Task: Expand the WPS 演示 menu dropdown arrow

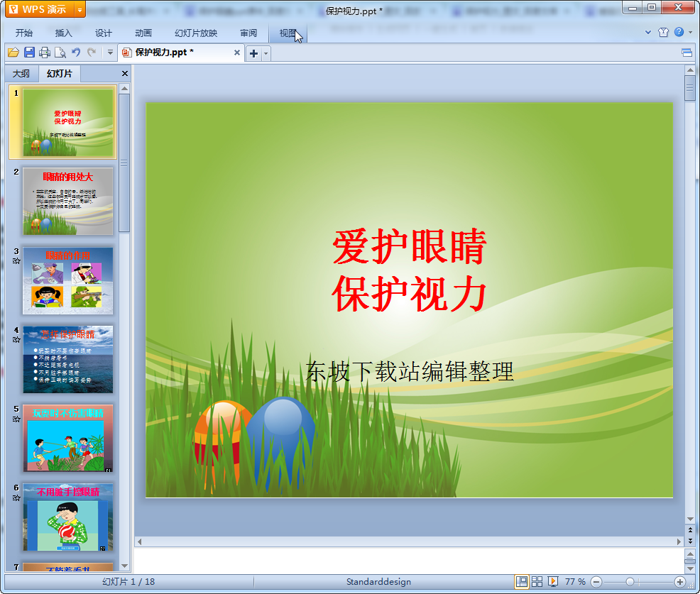Action: (80, 9)
